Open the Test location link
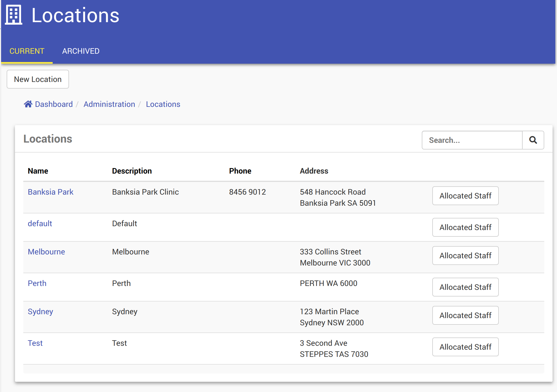This screenshot has width=557, height=392. pos(35,343)
